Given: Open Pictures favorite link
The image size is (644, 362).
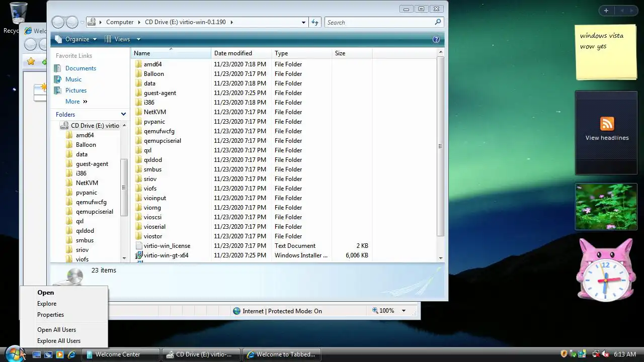Looking at the screenshot, I should (76, 90).
